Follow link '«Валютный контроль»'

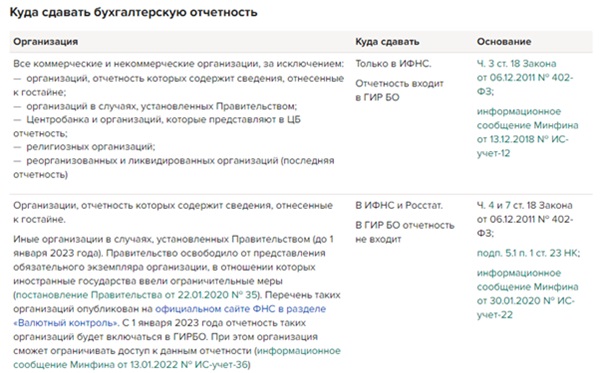(65, 323)
